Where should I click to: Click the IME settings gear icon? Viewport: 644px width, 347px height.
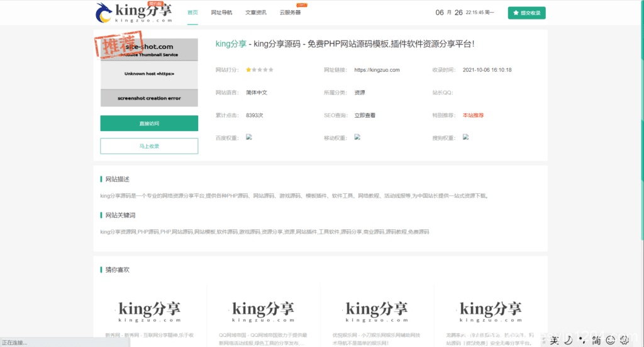tap(625, 340)
